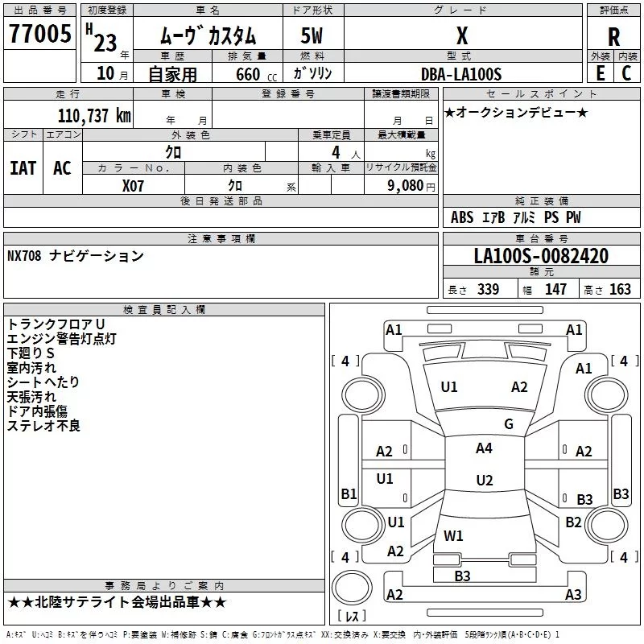The image size is (644, 644).
Task: Click the mileage 110,737 km
Action: click(x=94, y=116)
